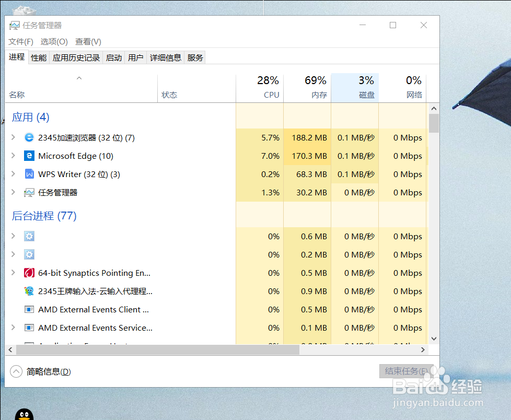Click the 任务管理器 process row icon
Screen dimensions: 511x420
(x=29, y=193)
